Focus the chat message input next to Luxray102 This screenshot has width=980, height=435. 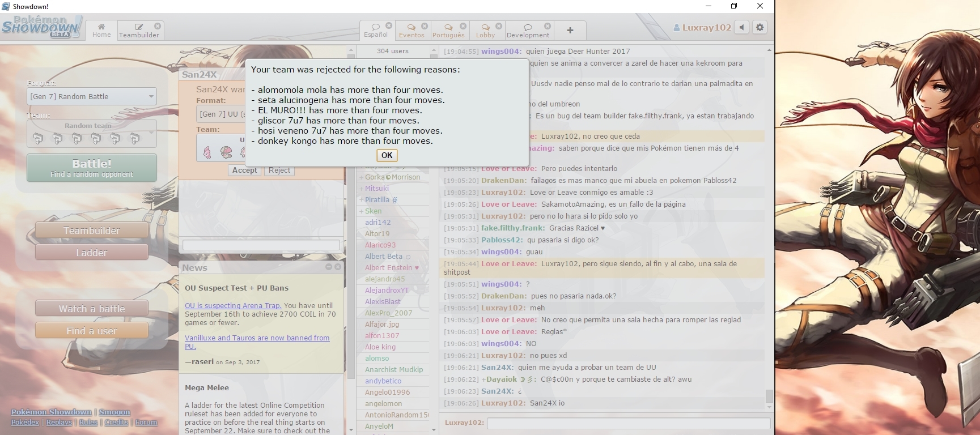[629, 423]
